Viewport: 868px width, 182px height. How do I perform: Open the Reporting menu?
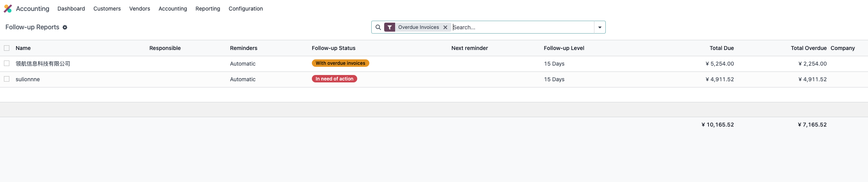208,9
